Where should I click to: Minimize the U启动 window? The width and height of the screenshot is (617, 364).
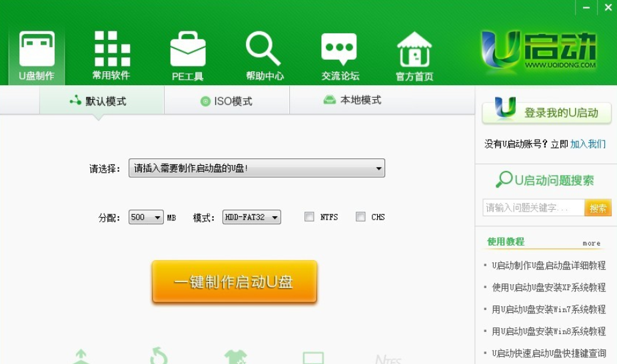[x=586, y=7]
